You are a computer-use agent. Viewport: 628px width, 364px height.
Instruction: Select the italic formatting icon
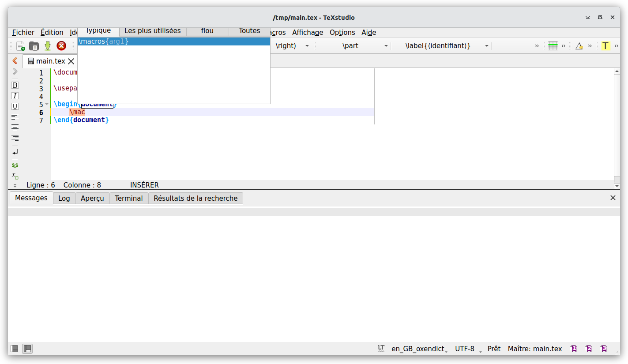[15, 96]
